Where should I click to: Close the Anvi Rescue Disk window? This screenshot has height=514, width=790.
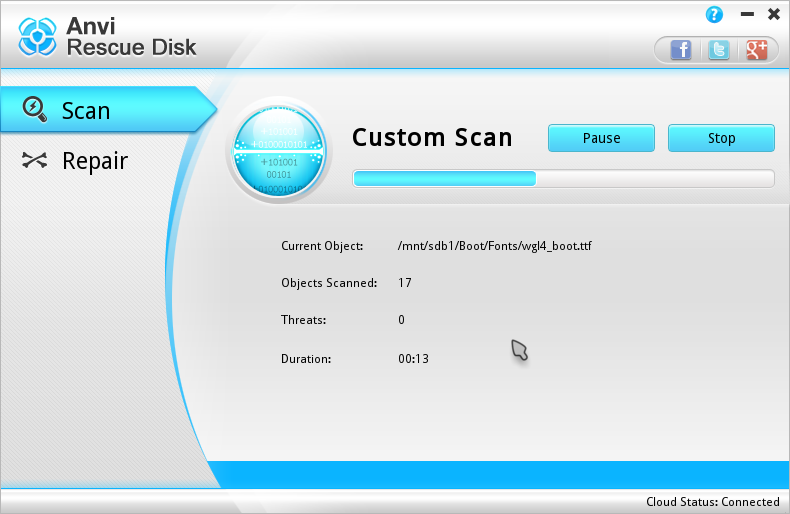coord(774,14)
